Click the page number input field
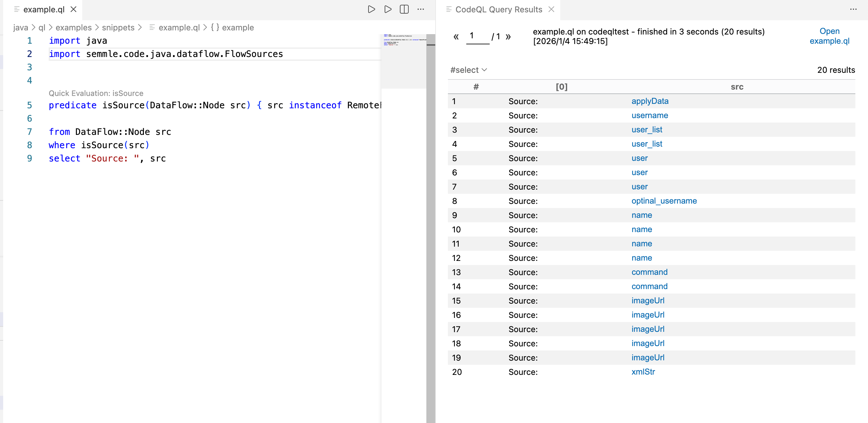 point(477,36)
